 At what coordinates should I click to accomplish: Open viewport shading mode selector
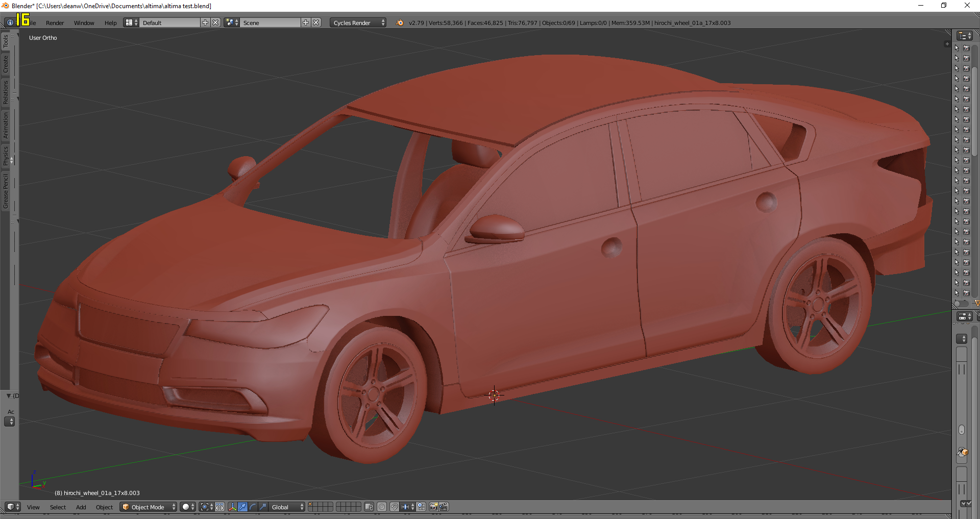[188, 507]
